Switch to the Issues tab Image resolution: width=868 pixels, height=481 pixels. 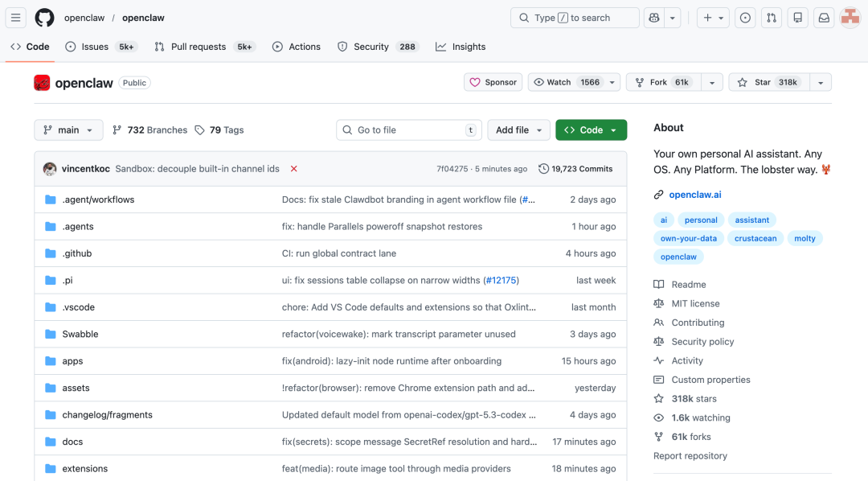[x=100, y=47]
